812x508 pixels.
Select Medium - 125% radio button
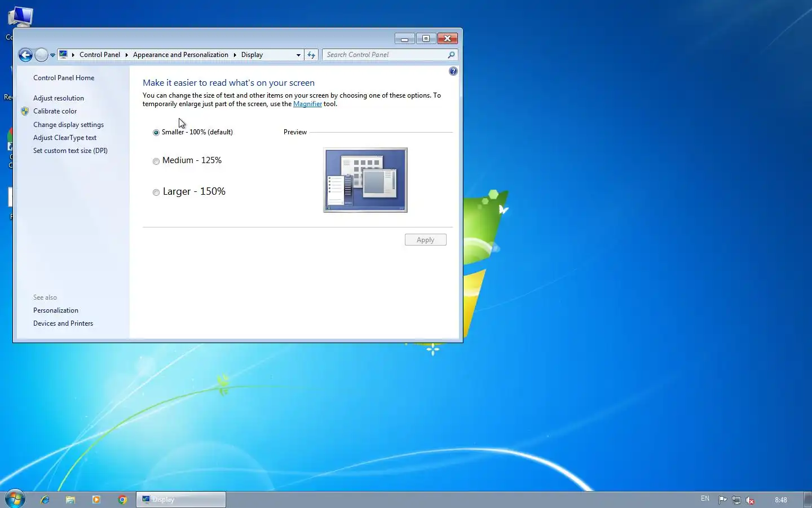click(x=156, y=161)
